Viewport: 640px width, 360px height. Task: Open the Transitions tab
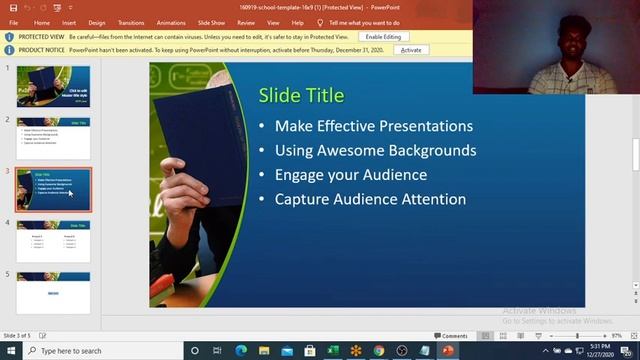tap(131, 23)
